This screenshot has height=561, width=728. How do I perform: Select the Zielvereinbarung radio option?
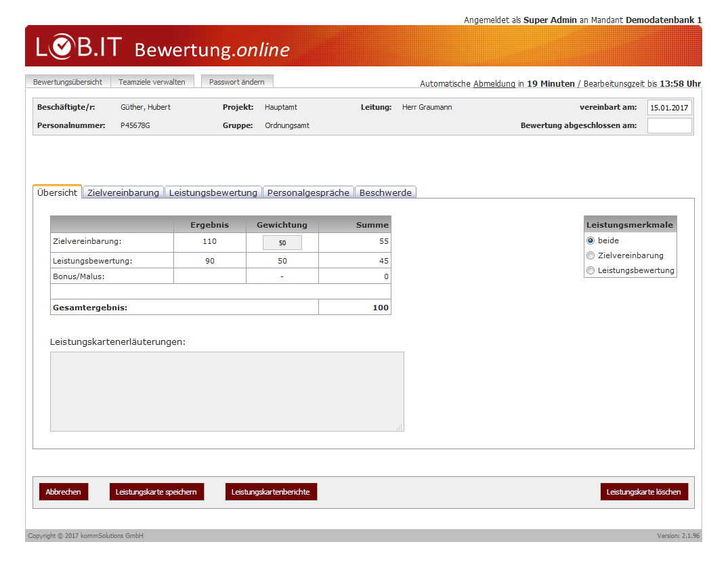(x=591, y=255)
